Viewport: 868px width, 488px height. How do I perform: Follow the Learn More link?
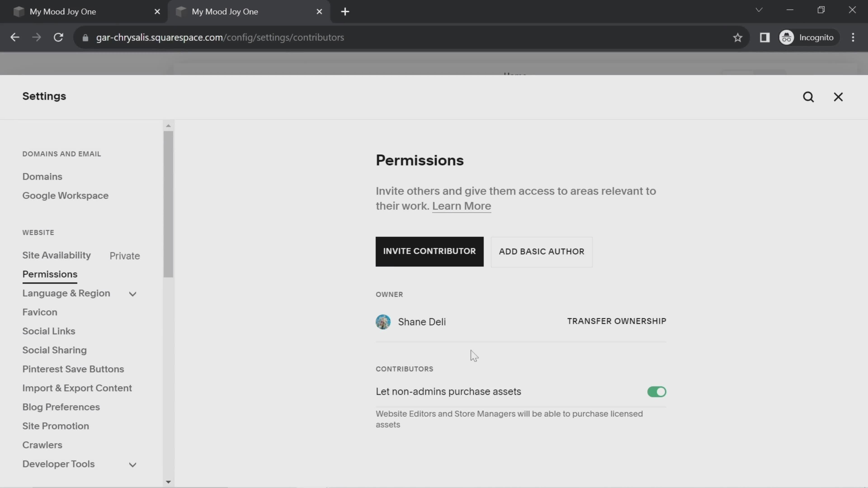(x=462, y=206)
